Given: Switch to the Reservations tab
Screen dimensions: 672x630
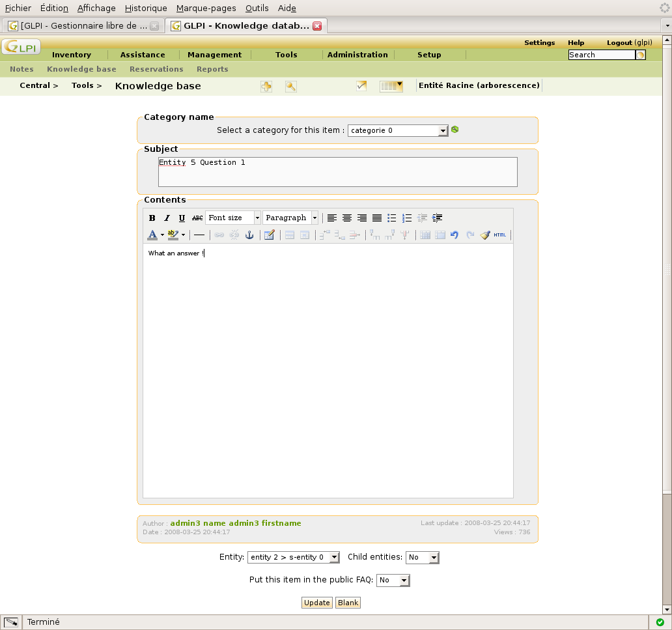Looking at the screenshot, I should click(156, 69).
